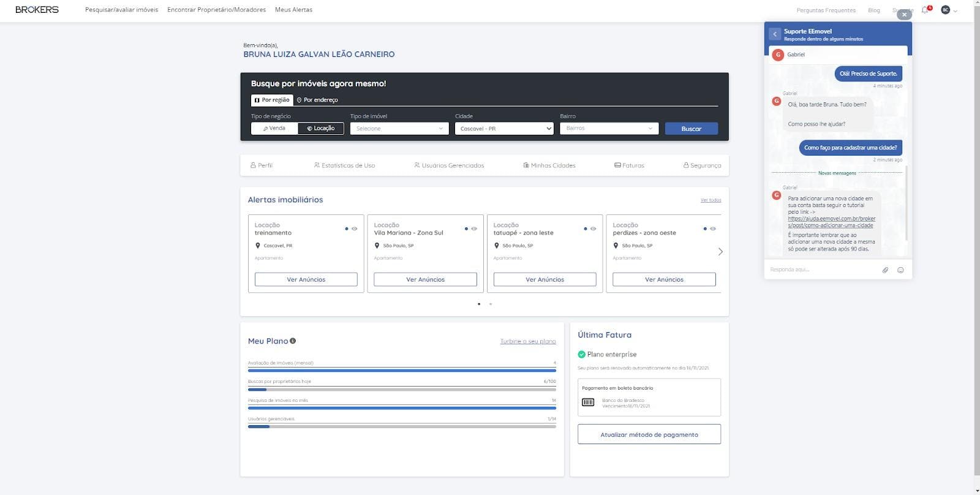Click location pin on Vila Mariana card

tap(377, 246)
